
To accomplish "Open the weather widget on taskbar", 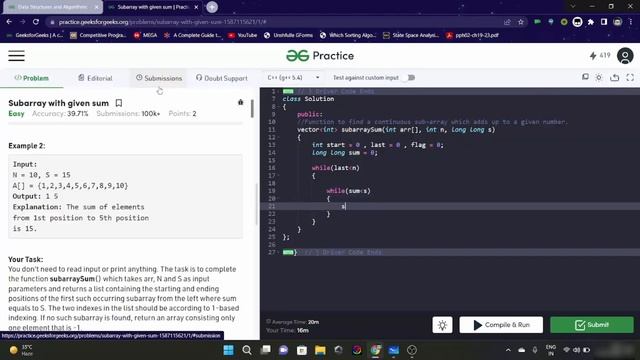I will (x=21, y=350).
